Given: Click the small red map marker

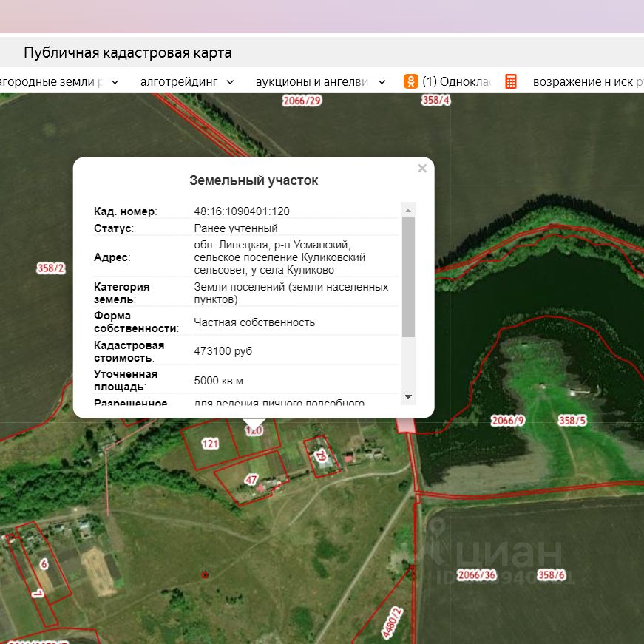Looking at the screenshot, I should (205, 574).
